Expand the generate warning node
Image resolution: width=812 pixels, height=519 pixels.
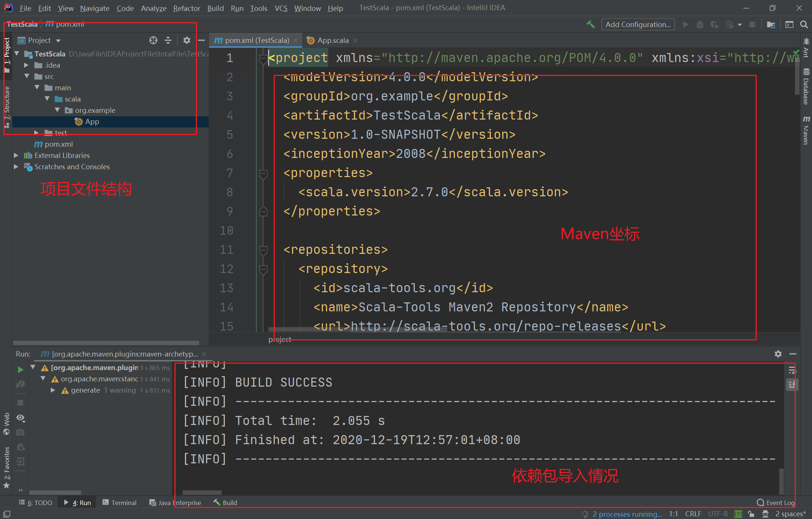[53, 390]
